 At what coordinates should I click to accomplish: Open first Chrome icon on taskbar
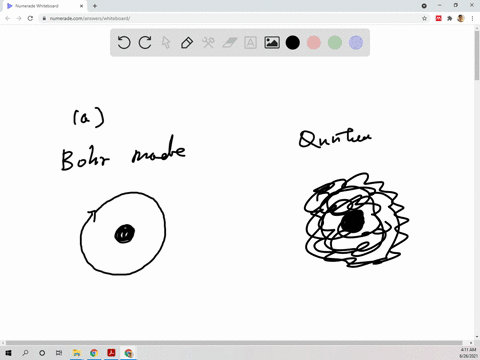[x=94, y=353]
